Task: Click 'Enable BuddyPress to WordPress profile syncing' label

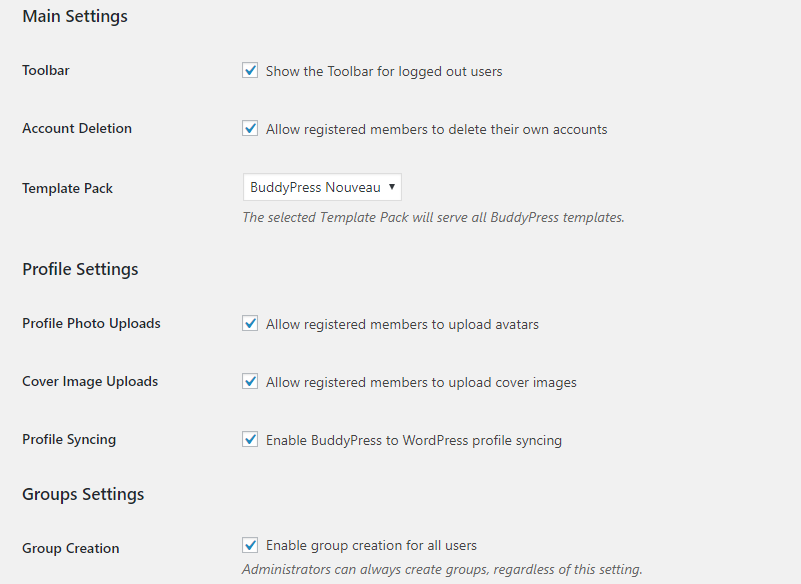Action: coord(414,440)
